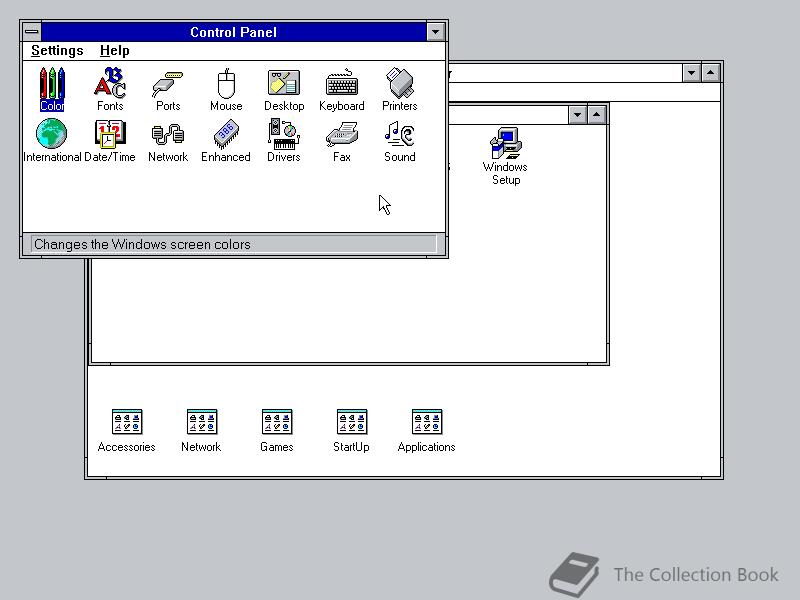This screenshot has height=600, width=800.
Task: Maximize the inner group window
Action: pos(596,115)
